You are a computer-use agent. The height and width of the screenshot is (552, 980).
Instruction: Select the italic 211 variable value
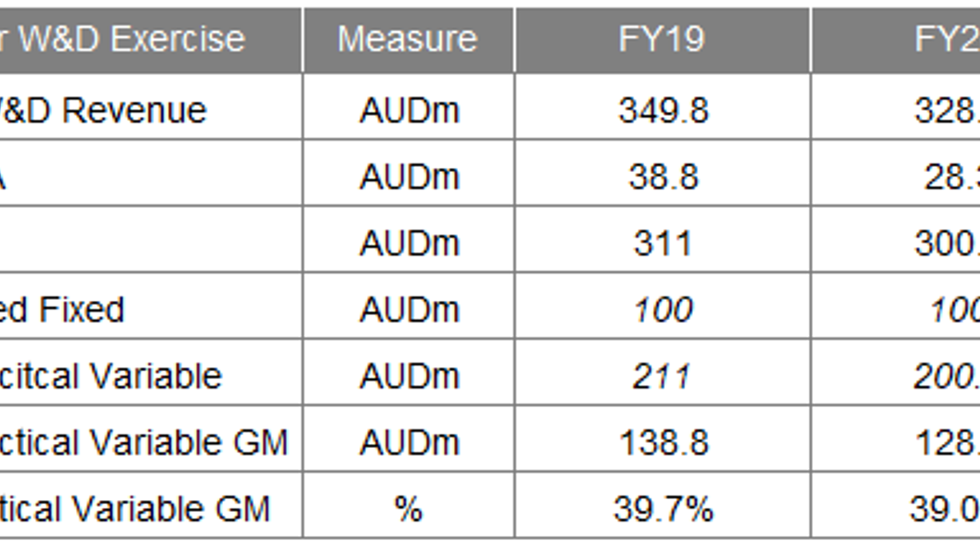tap(663, 375)
